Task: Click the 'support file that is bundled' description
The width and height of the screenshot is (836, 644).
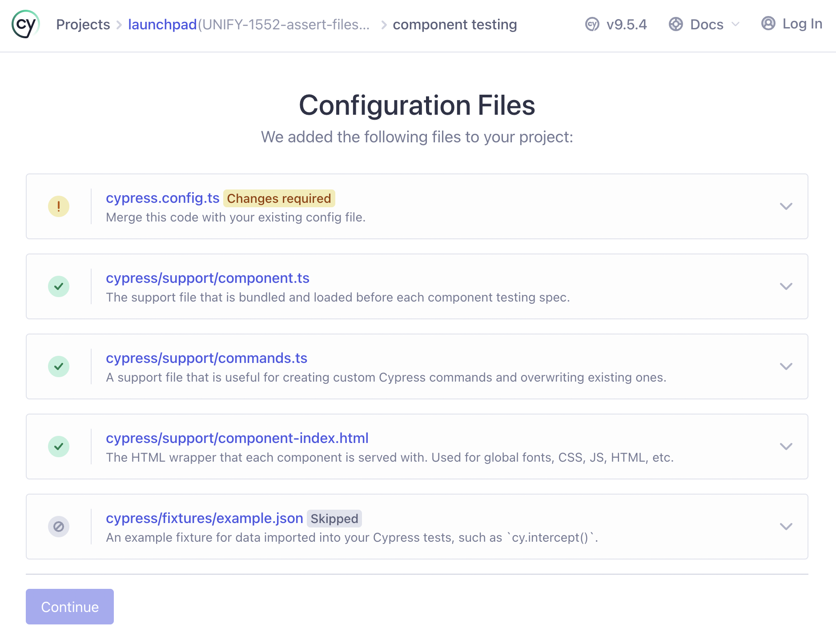Action: (338, 298)
